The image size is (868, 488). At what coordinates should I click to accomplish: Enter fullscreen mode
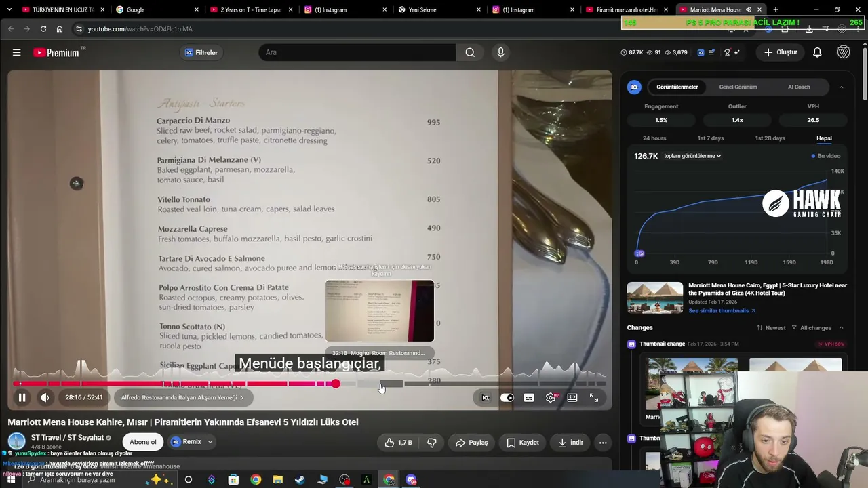click(x=594, y=398)
